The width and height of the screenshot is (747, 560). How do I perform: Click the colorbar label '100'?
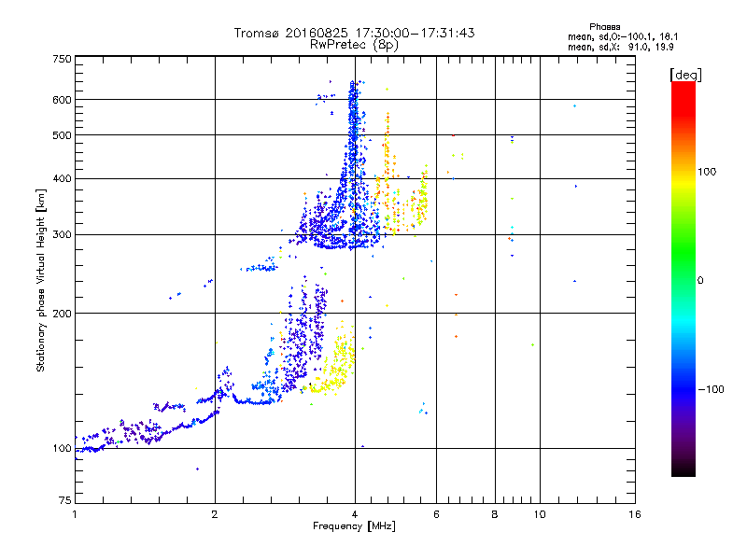pos(707,172)
